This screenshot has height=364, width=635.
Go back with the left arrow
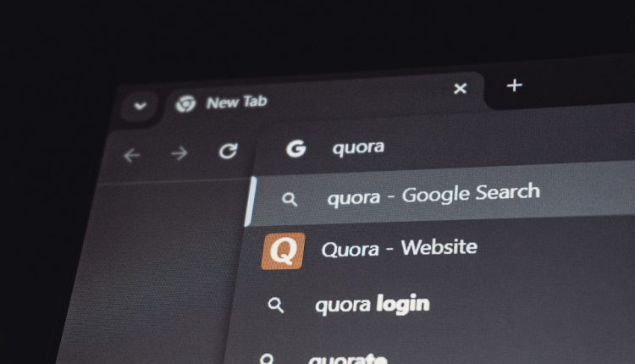pos(132,155)
